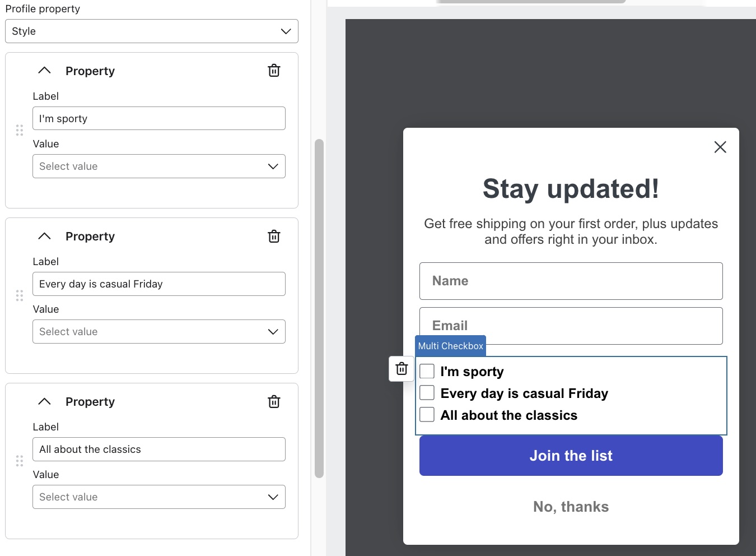756x556 pixels.
Task: Click the "Join the list" button
Action: click(x=571, y=456)
